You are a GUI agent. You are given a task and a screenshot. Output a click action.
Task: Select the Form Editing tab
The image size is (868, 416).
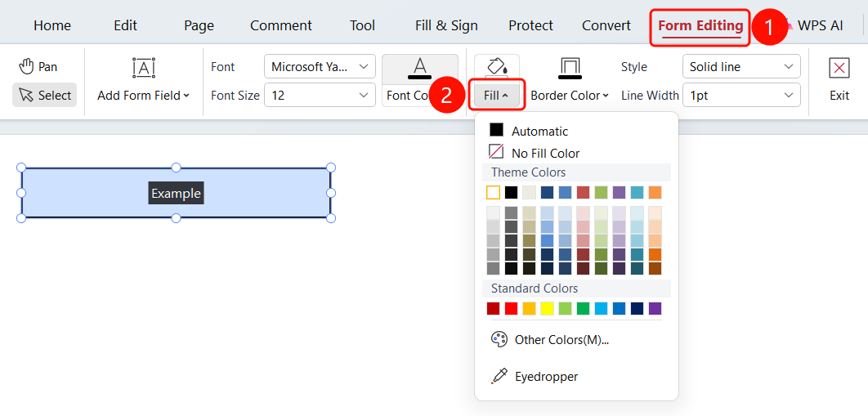pyautogui.click(x=700, y=26)
